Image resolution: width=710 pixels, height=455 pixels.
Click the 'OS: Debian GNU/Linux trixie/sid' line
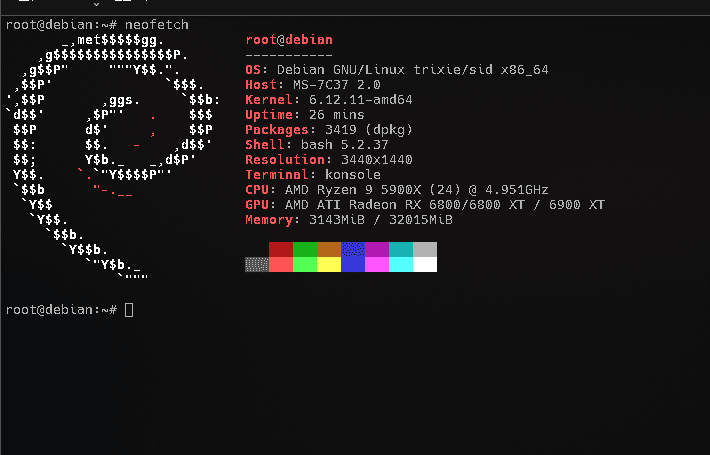point(397,70)
